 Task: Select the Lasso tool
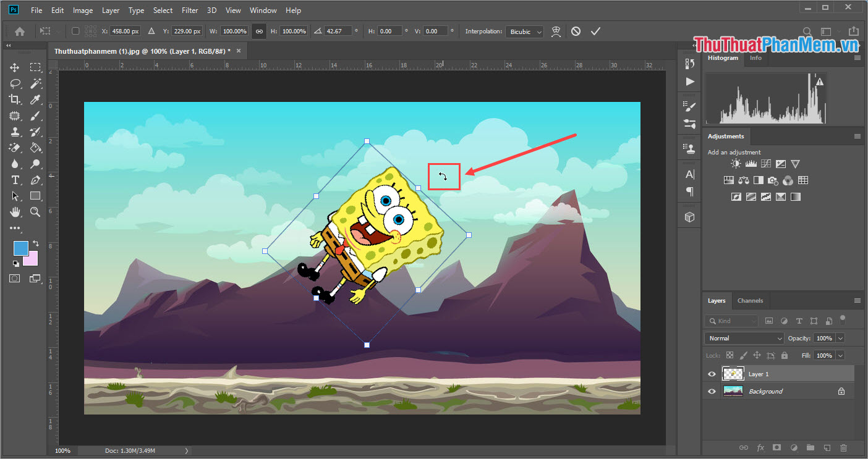(x=14, y=83)
